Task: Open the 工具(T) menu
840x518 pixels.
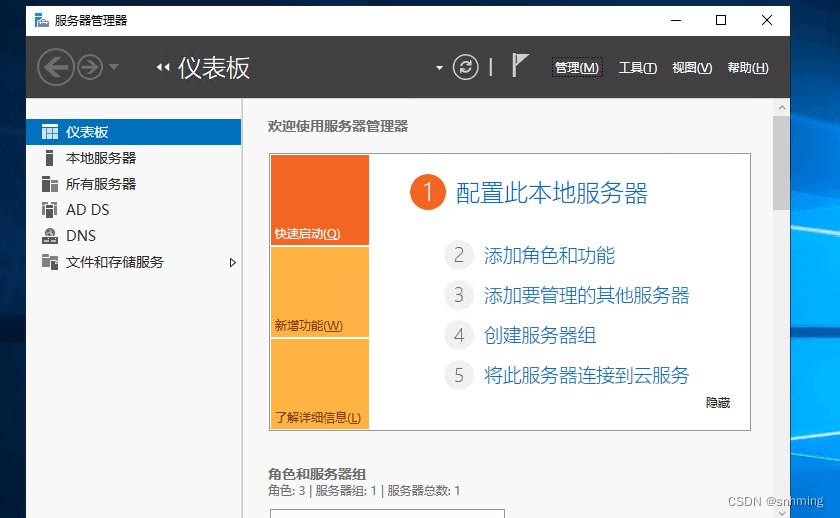Action: coord(637,68)
